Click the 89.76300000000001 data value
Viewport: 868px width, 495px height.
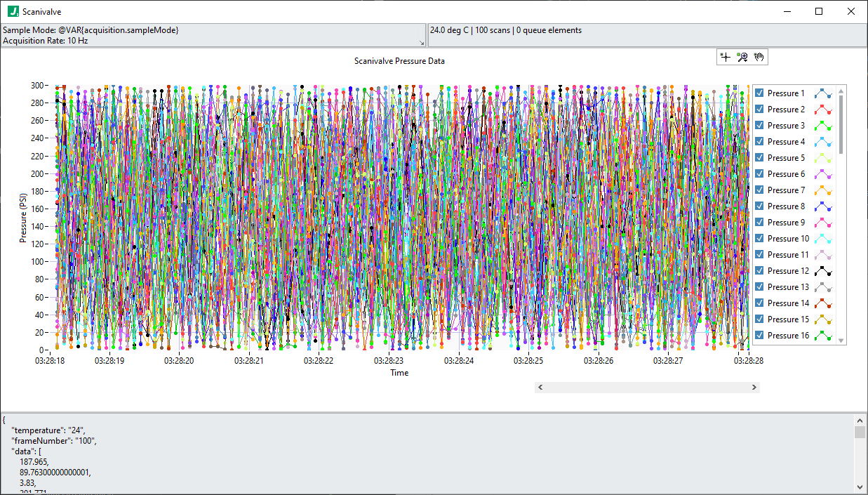click(55, 473)
